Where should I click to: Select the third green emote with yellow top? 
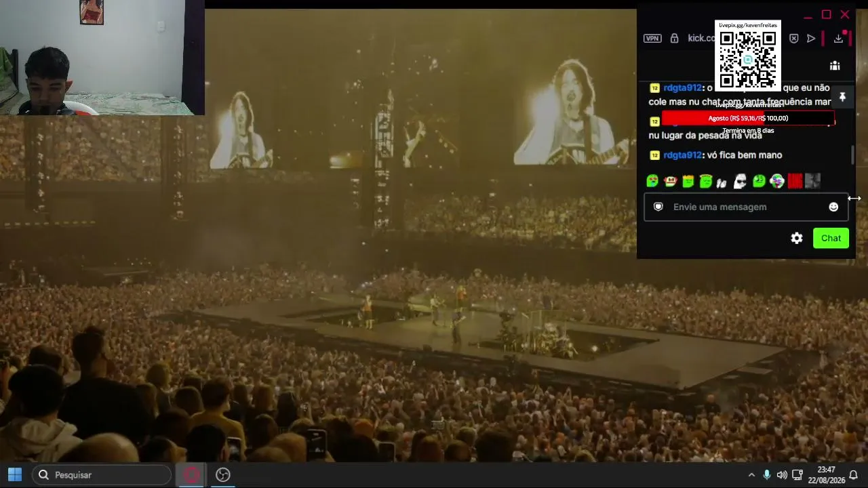coord(688,181)
